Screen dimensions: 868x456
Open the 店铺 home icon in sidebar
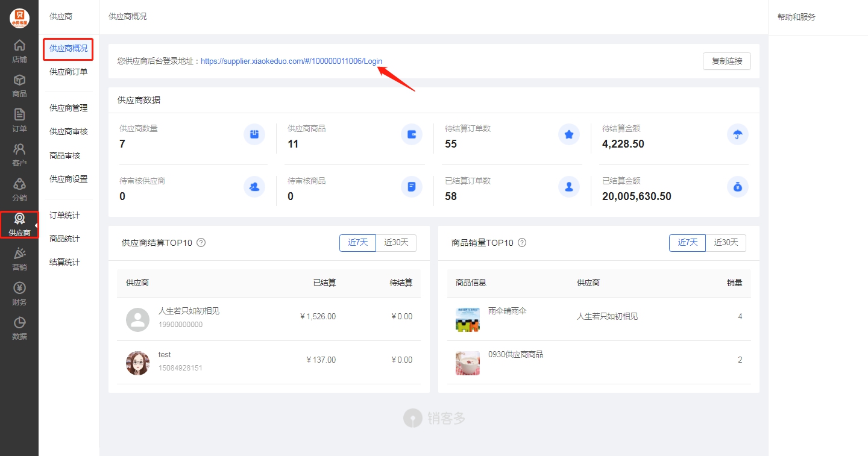coord(19,45)
